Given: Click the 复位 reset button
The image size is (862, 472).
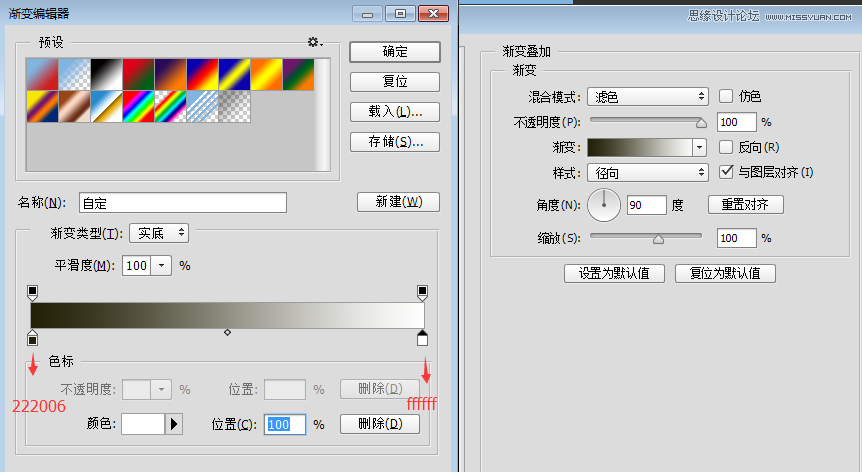Looking at the screenshot, I should (x=395, y=82).
